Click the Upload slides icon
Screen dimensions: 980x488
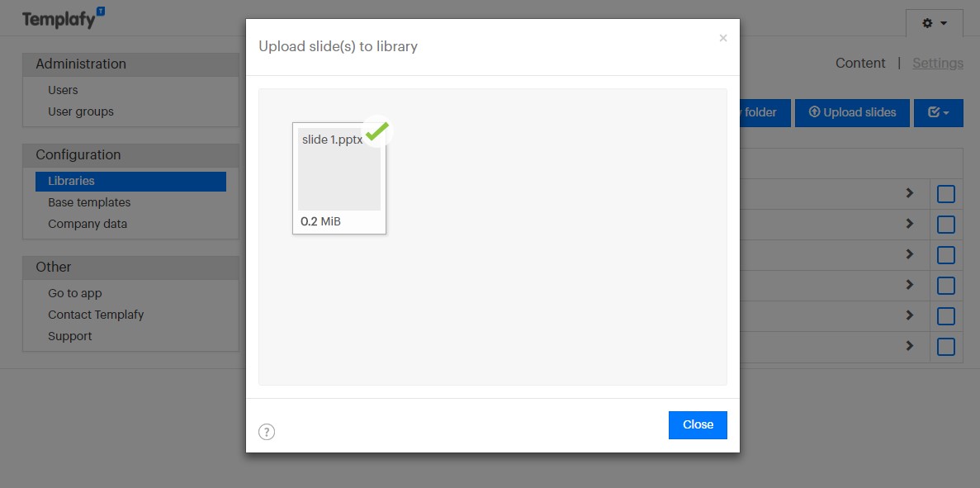814,112
